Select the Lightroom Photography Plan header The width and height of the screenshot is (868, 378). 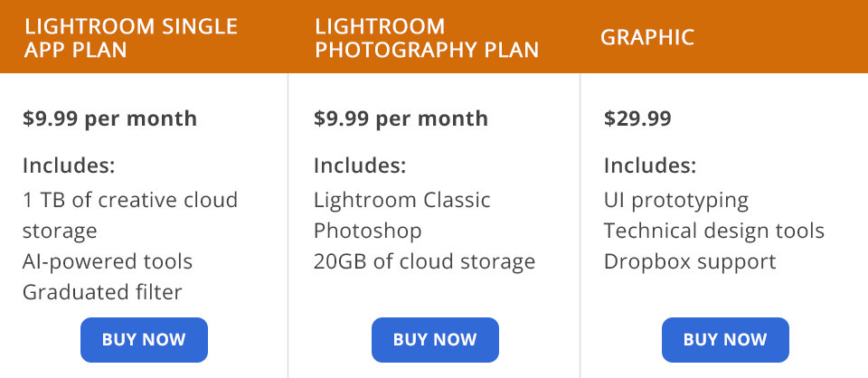(x=426, y=37)
